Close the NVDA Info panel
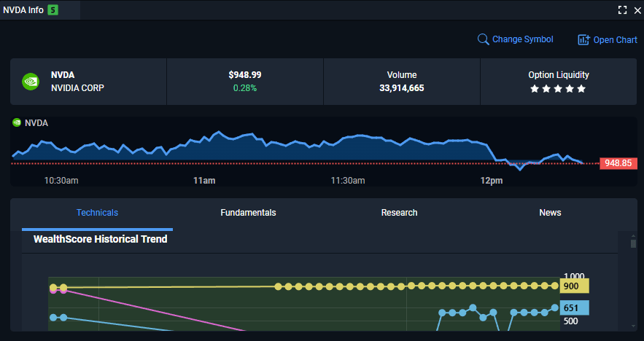 pos(637,10)
